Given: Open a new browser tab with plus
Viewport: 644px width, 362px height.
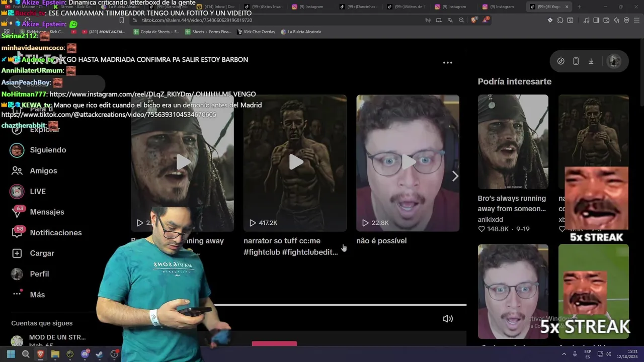Looking at the screenshot, I should click(x=579, y=7).
